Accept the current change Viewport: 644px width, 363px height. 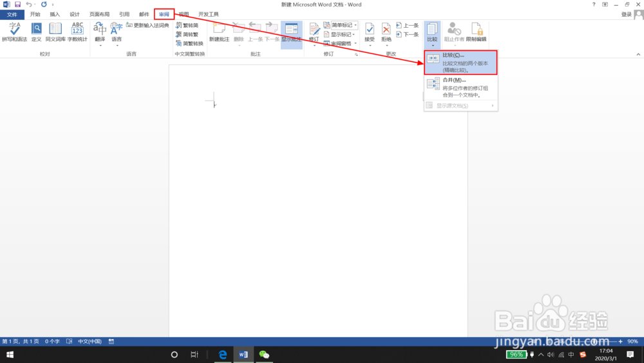click(370, 32)
